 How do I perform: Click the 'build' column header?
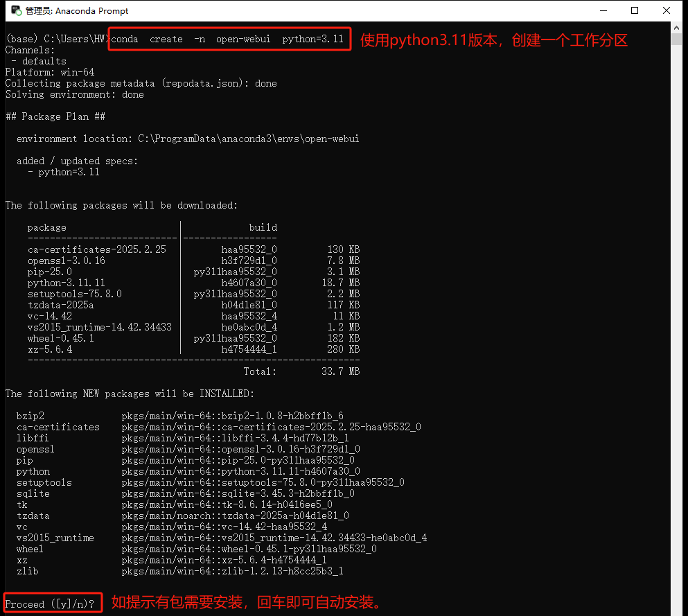[263, 227]
